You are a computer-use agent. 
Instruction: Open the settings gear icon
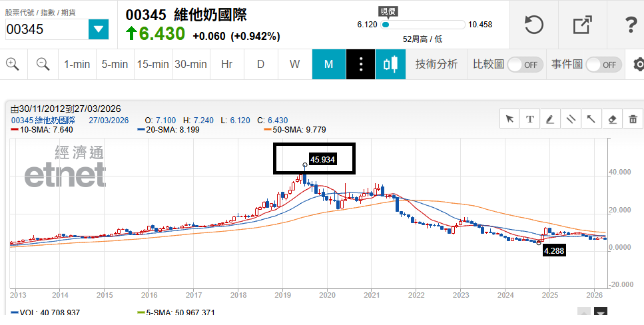click(x=638, y=65)
